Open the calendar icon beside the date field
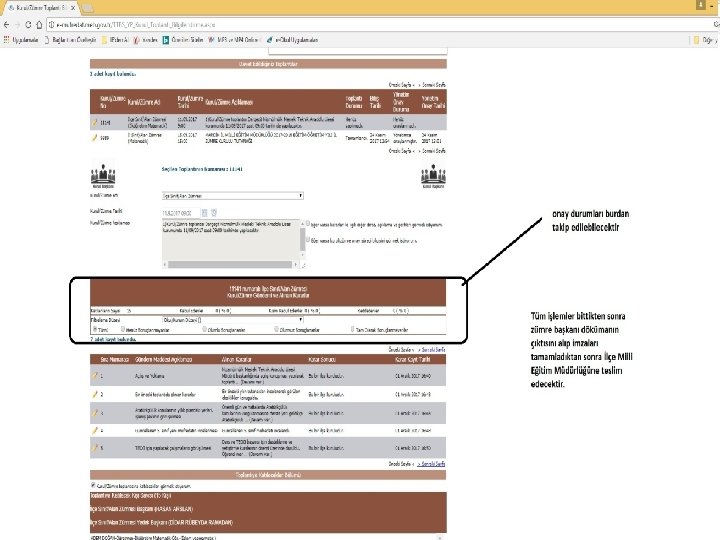 pos(204,213)
